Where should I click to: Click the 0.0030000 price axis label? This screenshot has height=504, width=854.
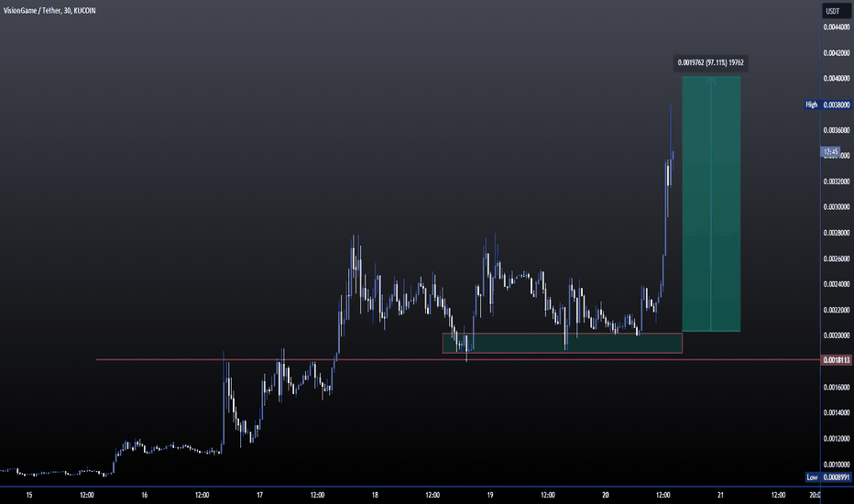click(836, 207)
